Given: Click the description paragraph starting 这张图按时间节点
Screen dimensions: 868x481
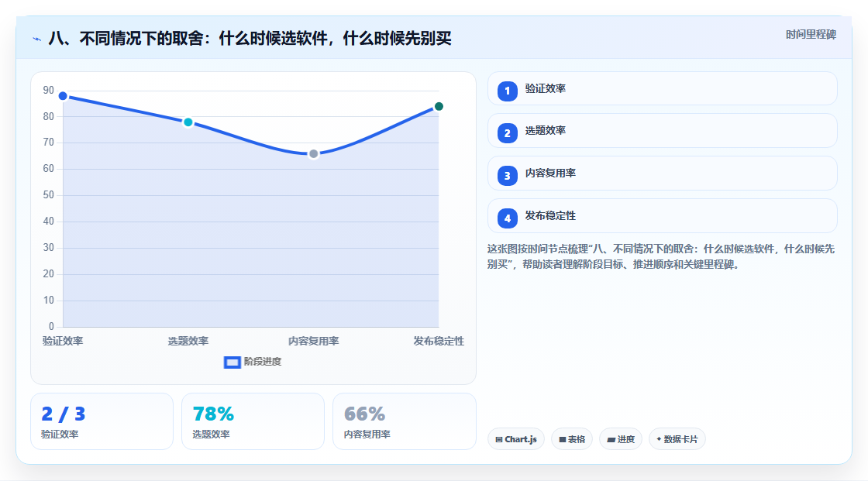Looking at the screenshot, I should click(x=661, y=257).
